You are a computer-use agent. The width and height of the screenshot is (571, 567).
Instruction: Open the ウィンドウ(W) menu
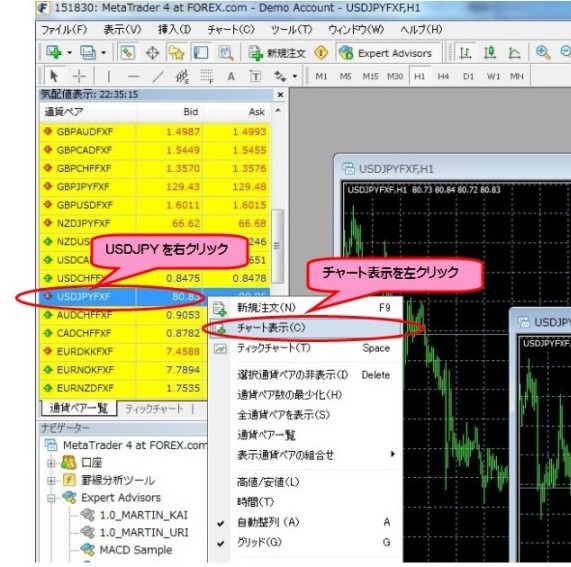click(356, 29)
